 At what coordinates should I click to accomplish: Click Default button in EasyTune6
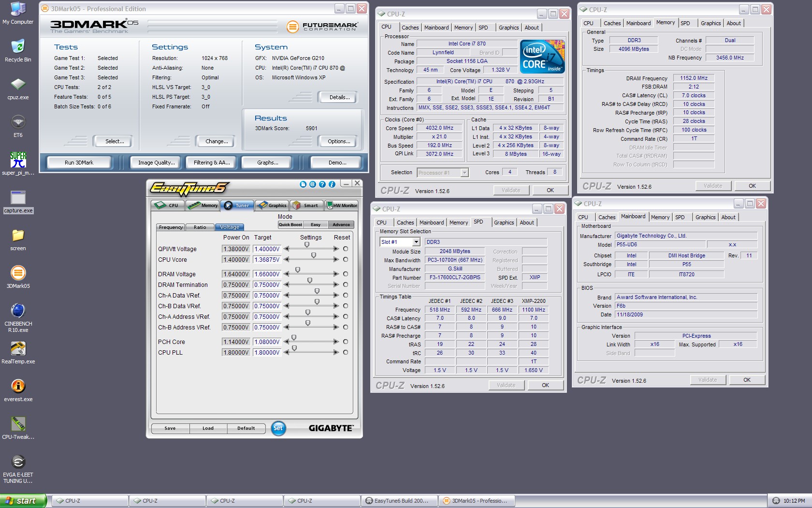click(x=246, y=428)
